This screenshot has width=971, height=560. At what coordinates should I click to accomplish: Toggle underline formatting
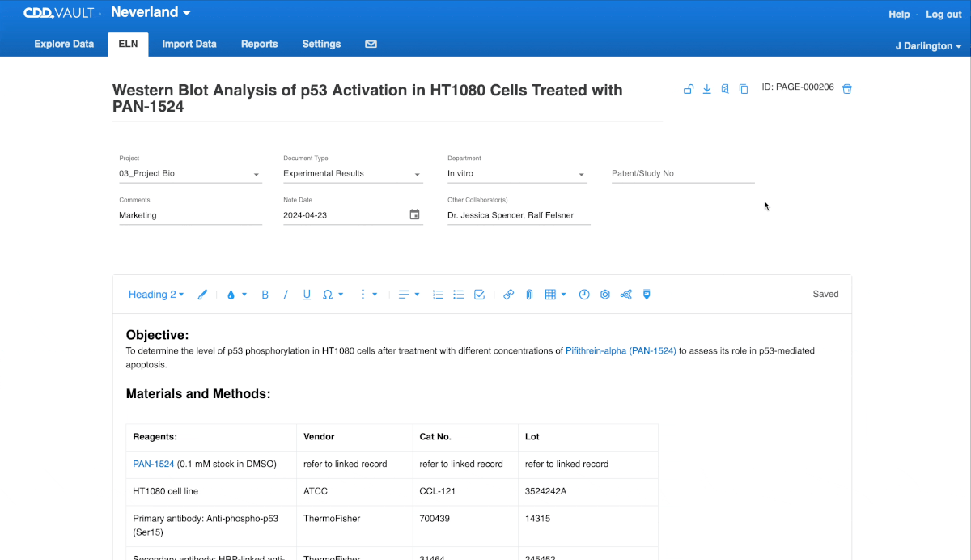point(307,295)
